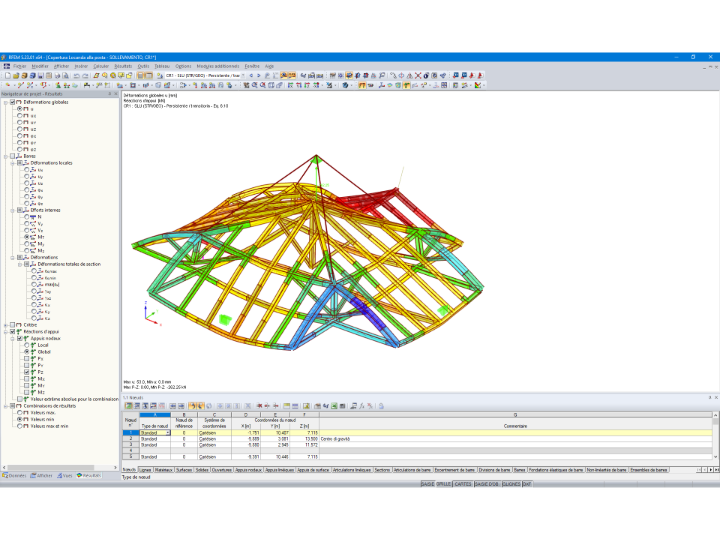Click the first icon of the table toolbar

point(129,406)
